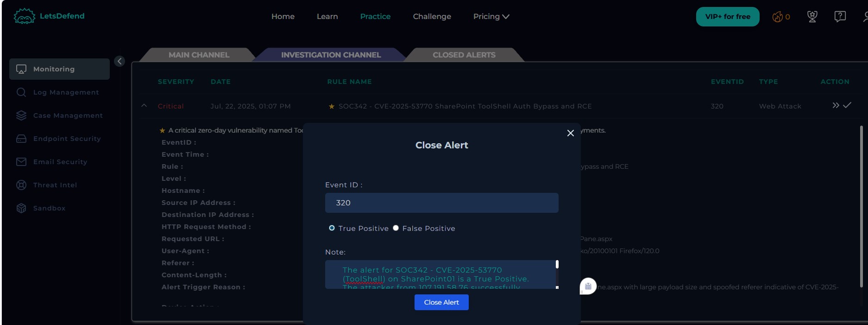Switch to MAIN CHANNEL tab

(199, 55)
